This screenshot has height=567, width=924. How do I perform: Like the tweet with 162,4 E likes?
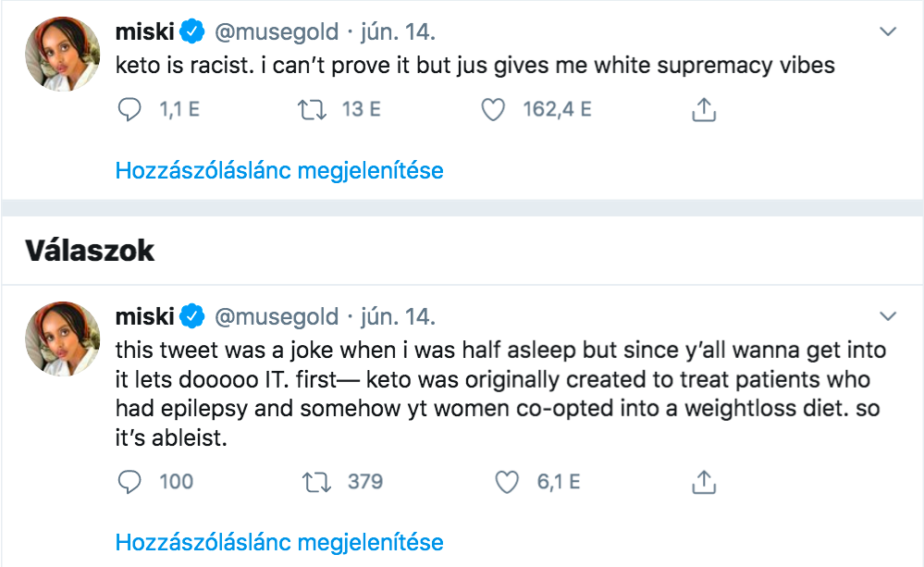pyautogui.click(x=494, y=110)
